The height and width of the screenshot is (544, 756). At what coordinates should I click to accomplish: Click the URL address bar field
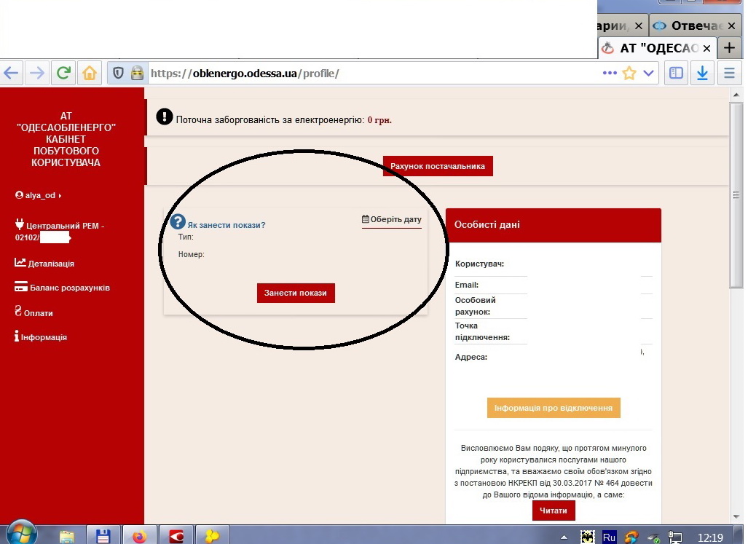[364, 74]
